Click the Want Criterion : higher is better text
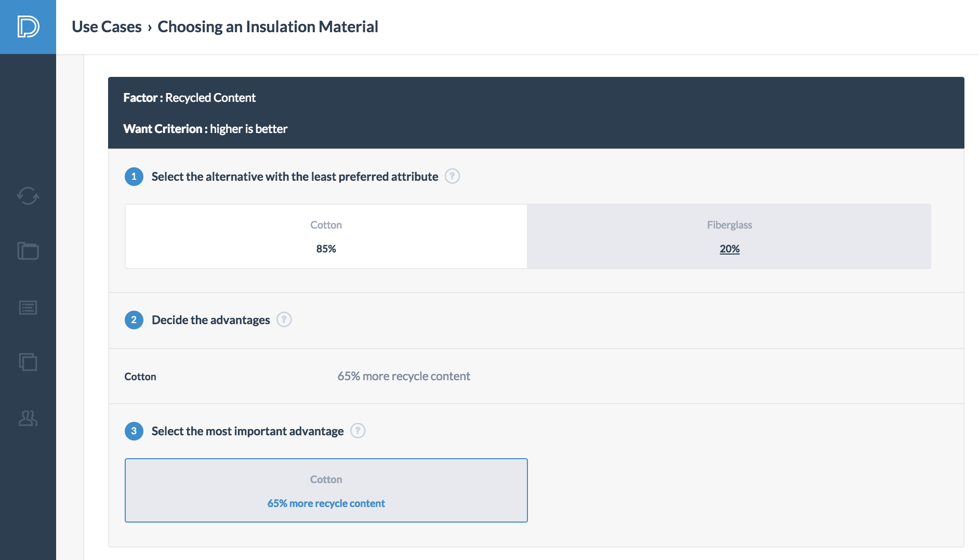Viewport: 979px width, 560px height. (x=205, y=129)
